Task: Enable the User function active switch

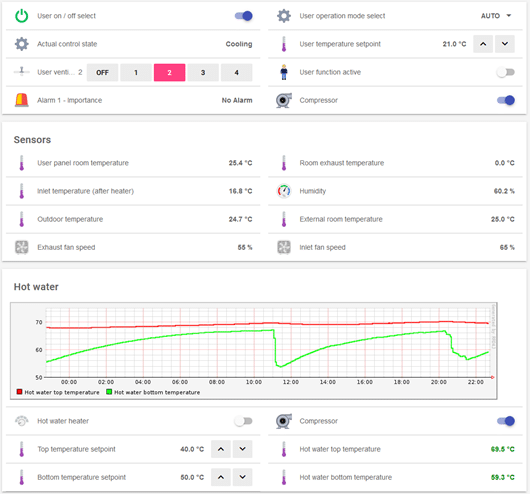Action: [506, 72]
